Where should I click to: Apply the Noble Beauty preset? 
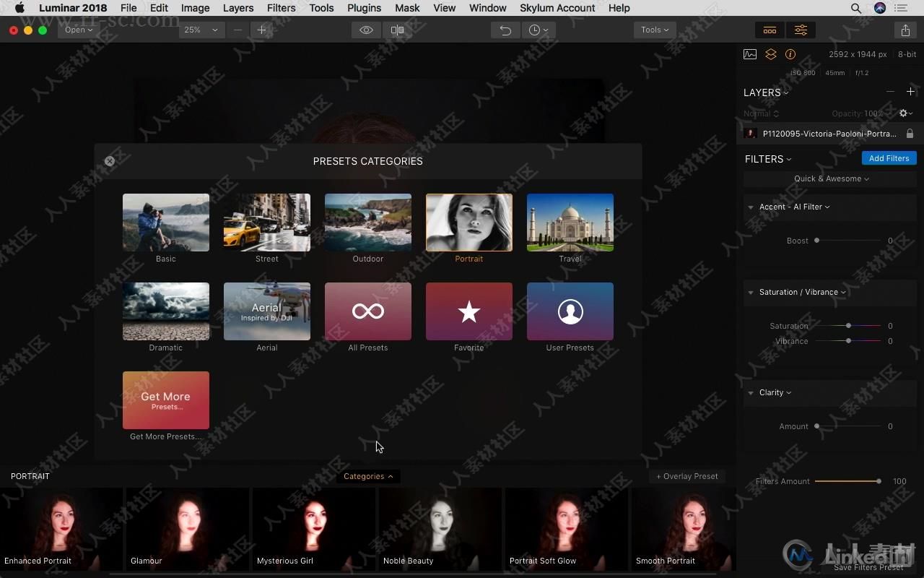(x=440, y=529)
